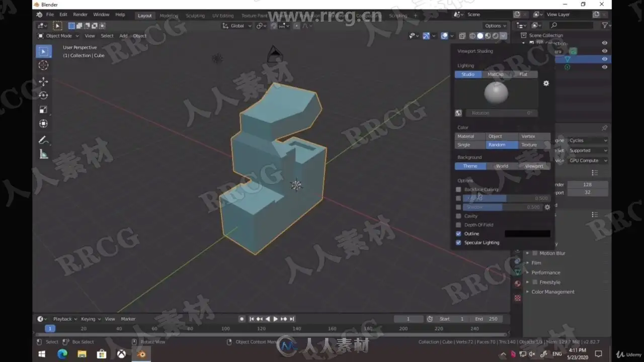Open the Xbox app from taskbar
This screenshot has width=644, height=362.
pyautogui.click(x=122, y=354)
